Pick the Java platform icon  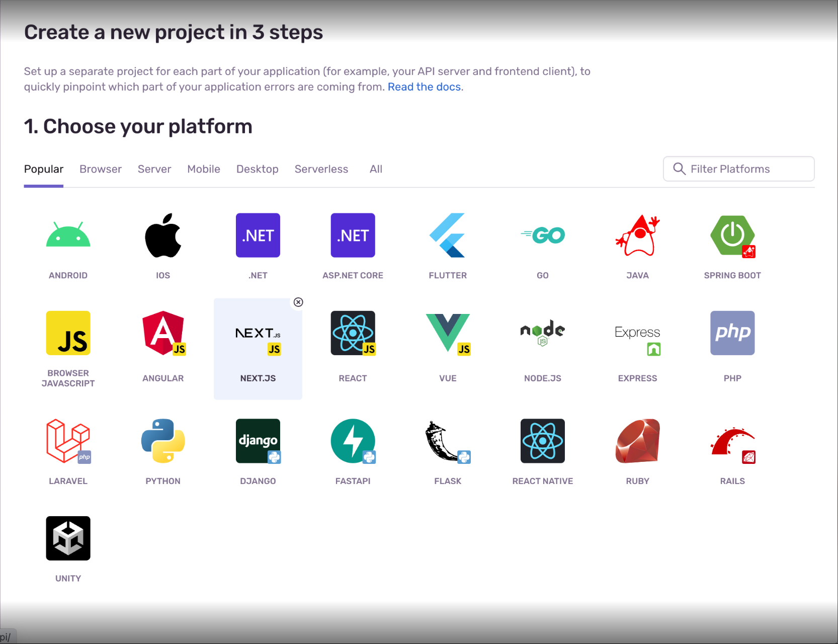pos(637,235)
